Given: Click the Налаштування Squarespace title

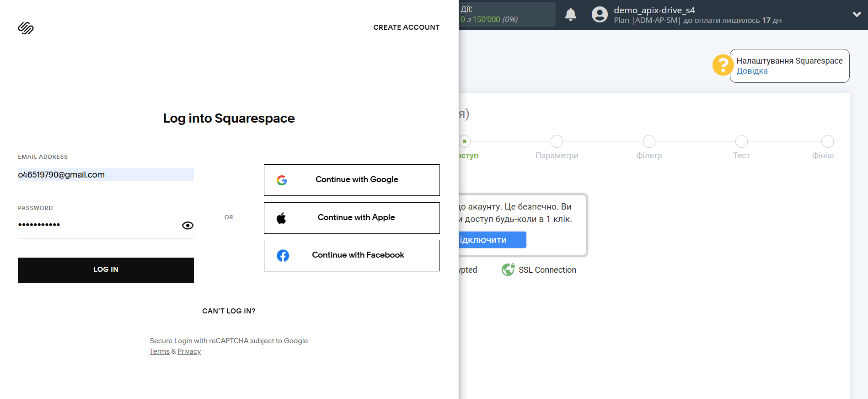Looking at the screenshot, I should click(x=789, y=61).
